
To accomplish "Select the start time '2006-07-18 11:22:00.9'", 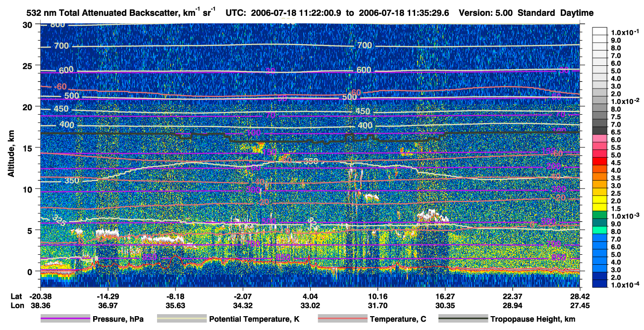I will click(295, 13).
